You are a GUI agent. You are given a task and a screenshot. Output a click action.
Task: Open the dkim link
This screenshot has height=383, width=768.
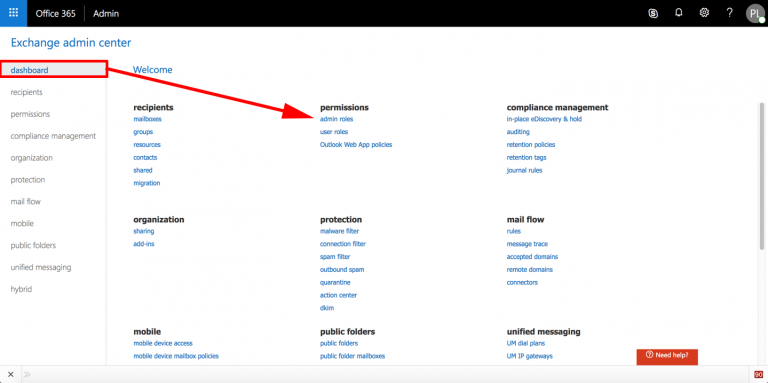point(327,308)
